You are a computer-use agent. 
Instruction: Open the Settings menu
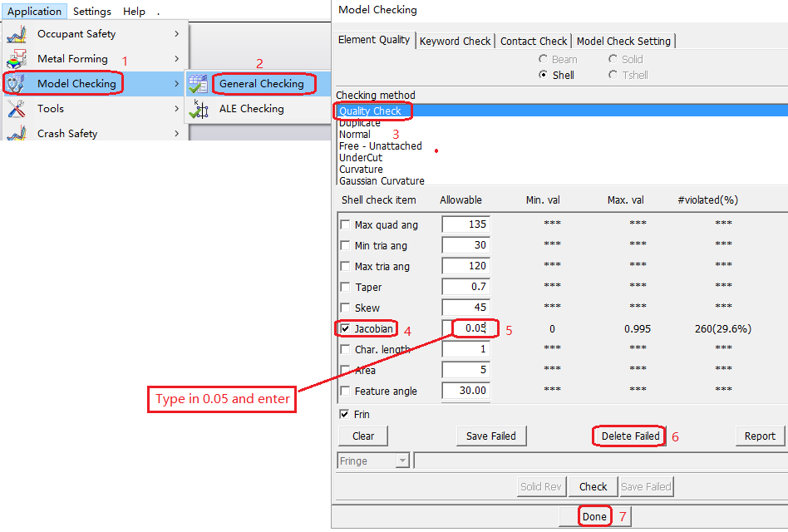point(91,12)
